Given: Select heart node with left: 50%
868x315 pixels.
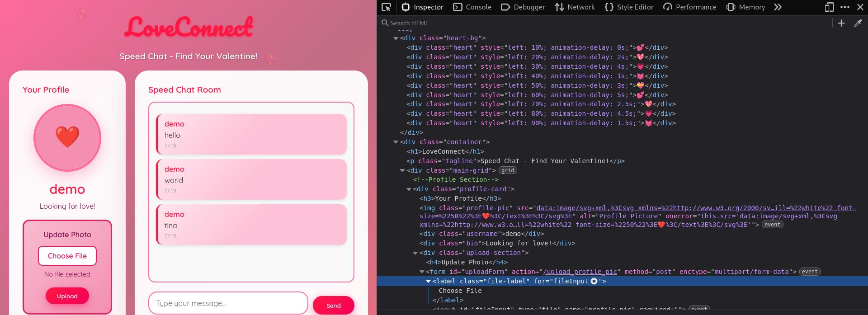Looking at the screenshot, I should pyautogui.click(x=537, y=85).
